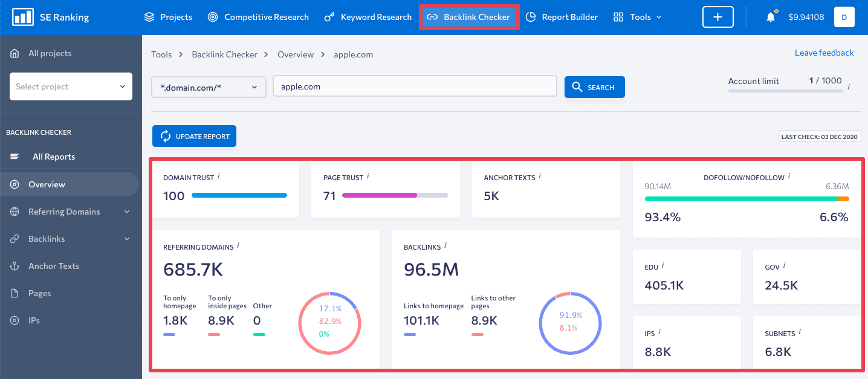This screenshot has width=868, height=379.
Task: Click the info icon beside Anchor Texts card
Action: (540, 177)
